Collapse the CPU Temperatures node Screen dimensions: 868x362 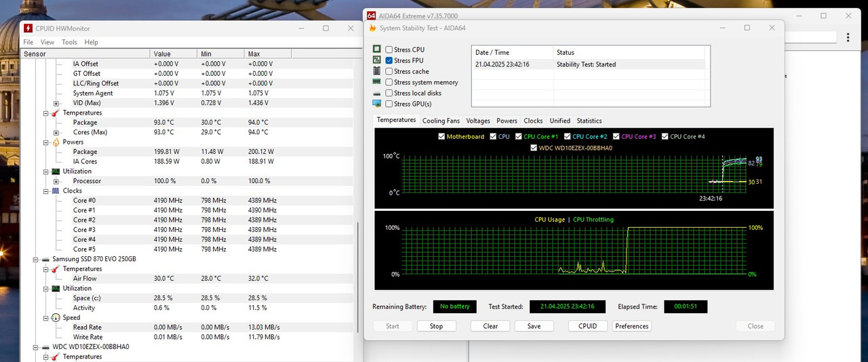click(45, 113)
